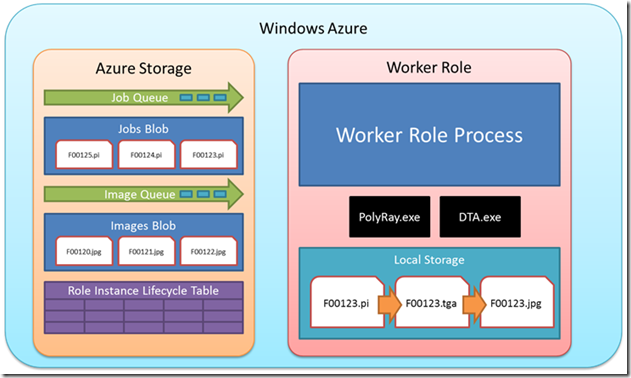The width and height of the screenshot is (631, 378).
Task: Click the F00123.tga file in Local Storage
Action: [x=432, y=302]
